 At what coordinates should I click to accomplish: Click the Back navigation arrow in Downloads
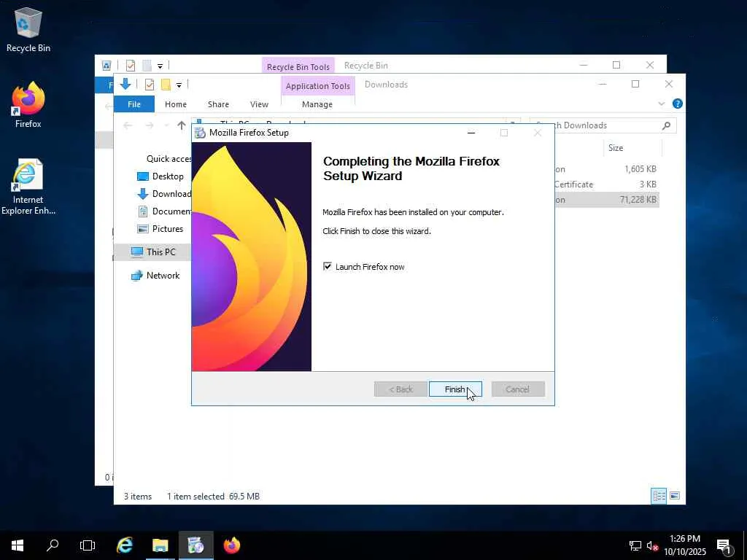(x=128, y=125)
